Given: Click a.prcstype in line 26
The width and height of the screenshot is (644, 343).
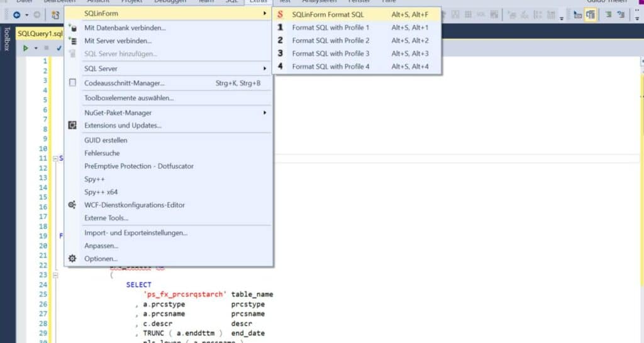Looking at the screenshot, I should point(164,304).
